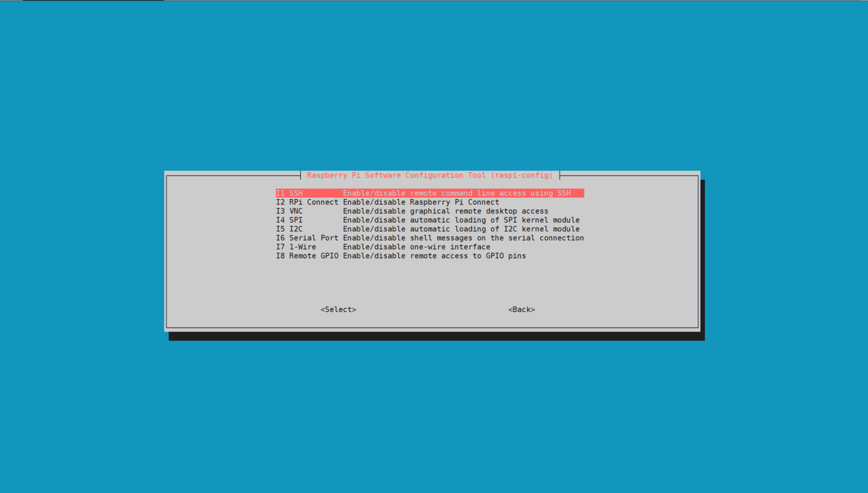
Task: Click the <Select> button
Action: pyautogui.click(x=338, y=310)
